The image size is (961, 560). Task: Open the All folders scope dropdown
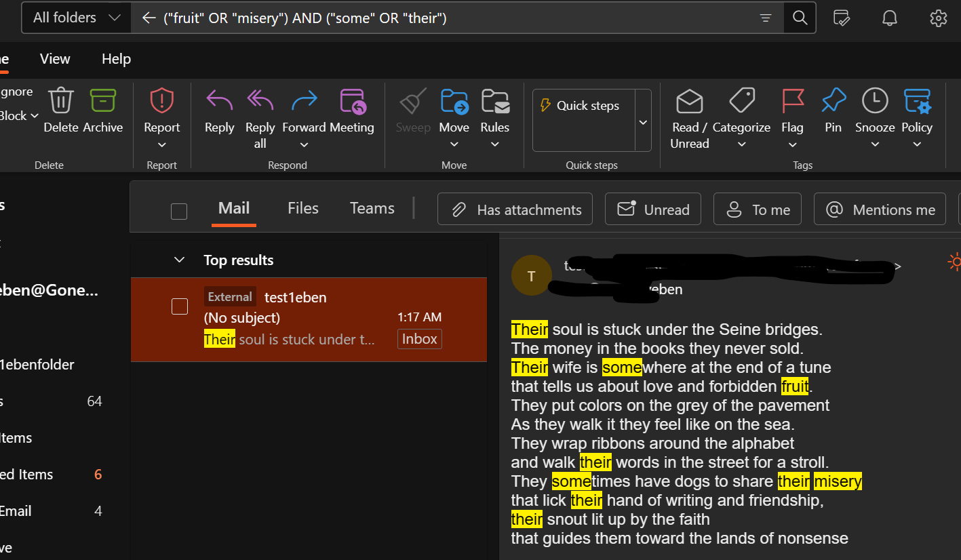click(x=76, y=18)
